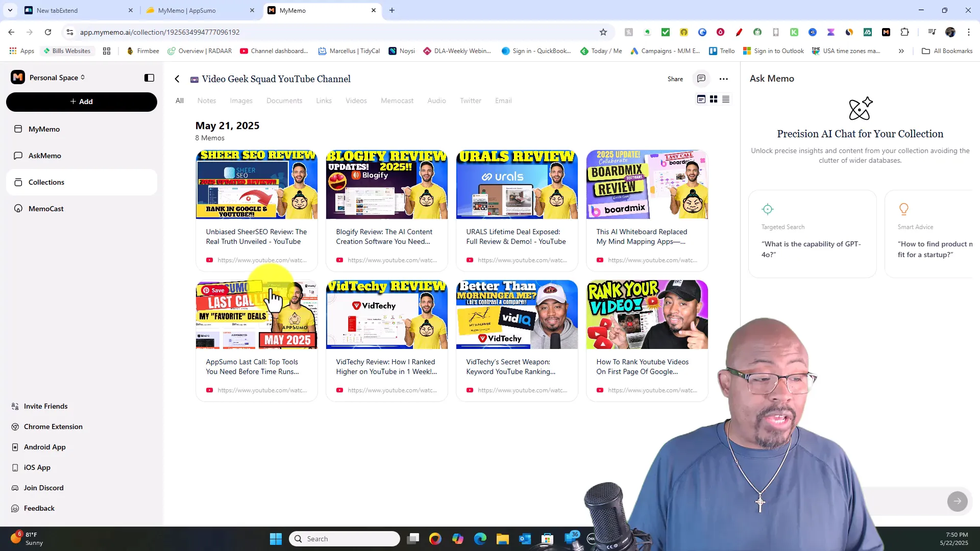
Task: Open MemoCast in the sidebar
Action: tap(82, 209)
